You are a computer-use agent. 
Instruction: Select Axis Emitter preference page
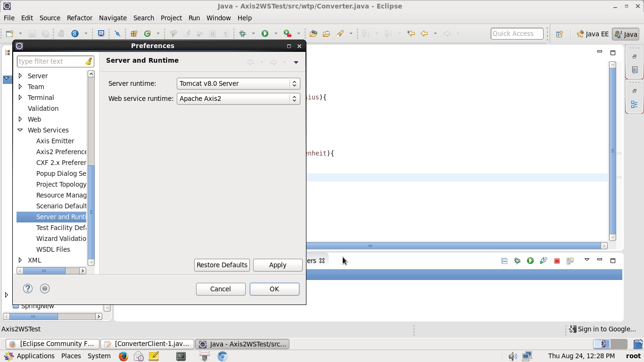[55, 141]
